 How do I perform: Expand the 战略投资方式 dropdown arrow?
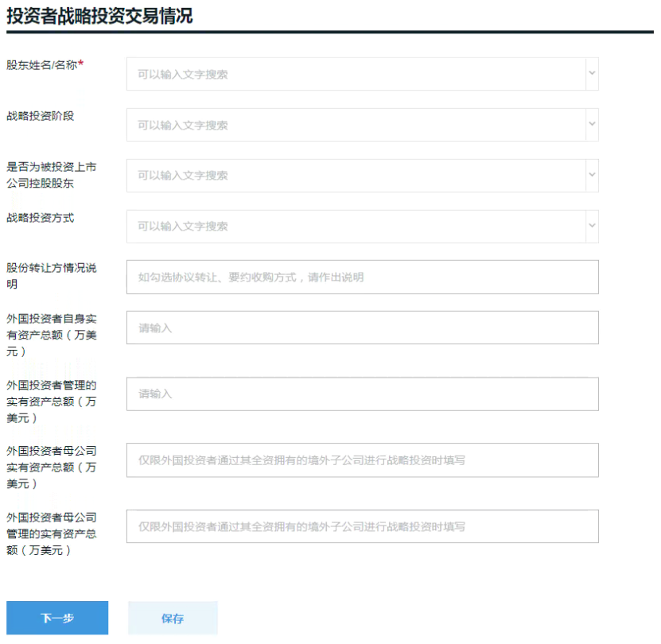(592, 226)
